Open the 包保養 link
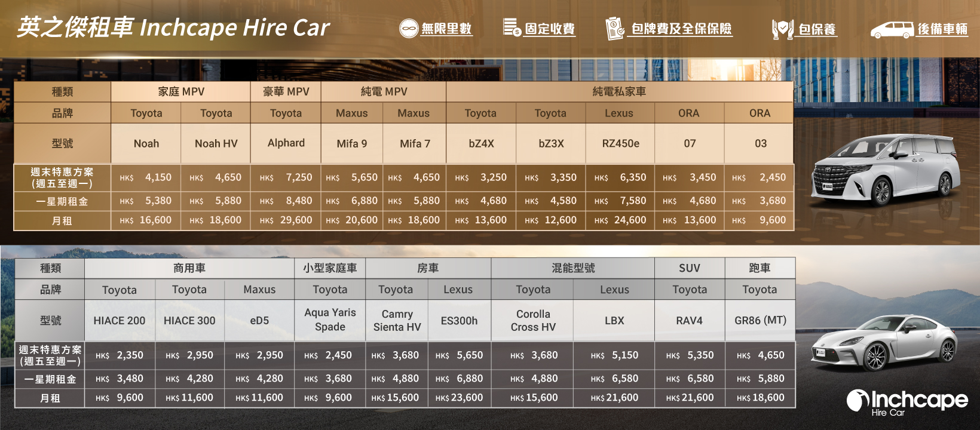Screen dimensions: 980x430 pos(817,29)
